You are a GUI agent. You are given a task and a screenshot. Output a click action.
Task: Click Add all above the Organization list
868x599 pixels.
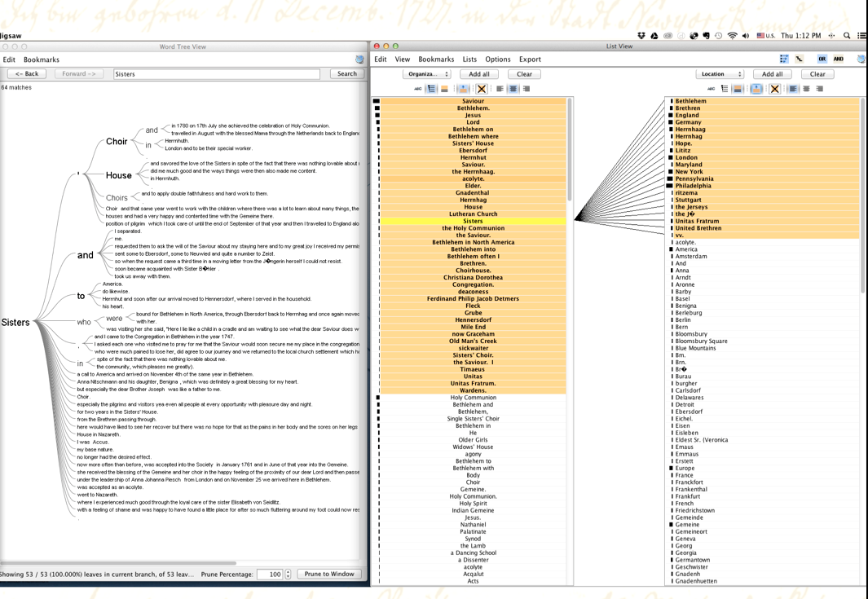pyautogui.click(x=479, y=74)
